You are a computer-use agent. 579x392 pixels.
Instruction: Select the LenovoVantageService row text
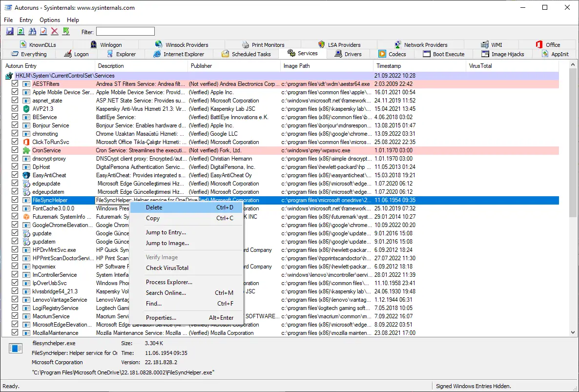tap(60, 300)
